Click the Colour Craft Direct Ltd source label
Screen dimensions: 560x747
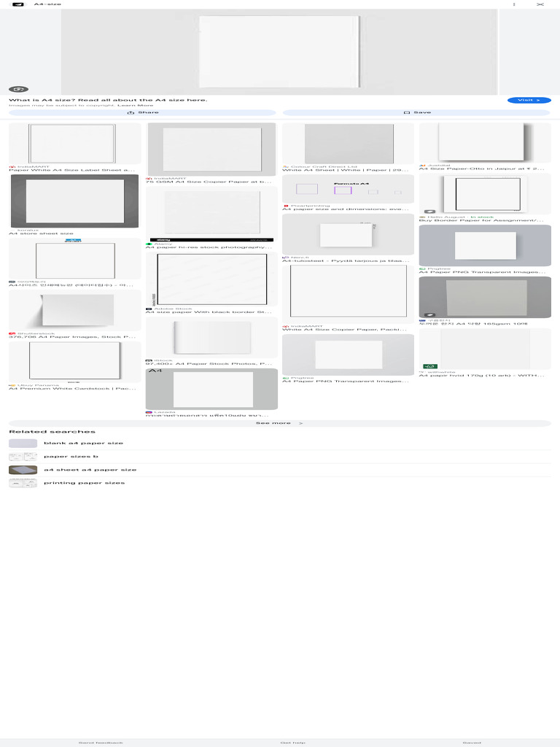pos(324,167)
